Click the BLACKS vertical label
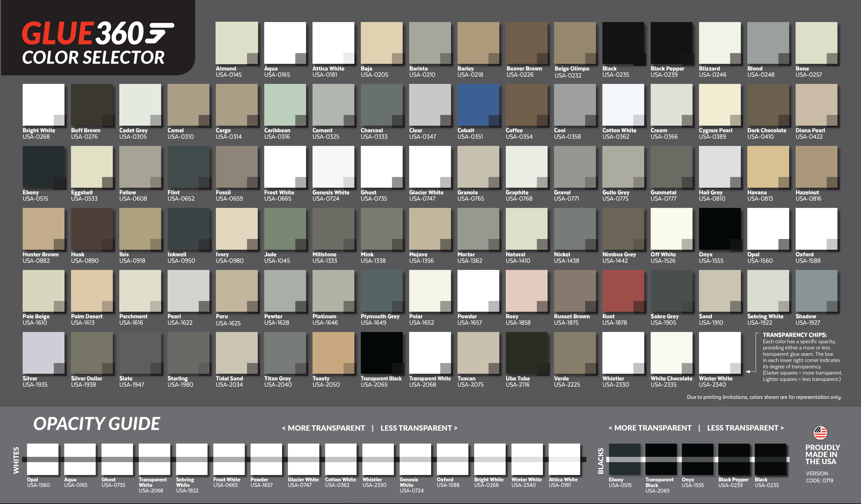 [x=601, y=461]
